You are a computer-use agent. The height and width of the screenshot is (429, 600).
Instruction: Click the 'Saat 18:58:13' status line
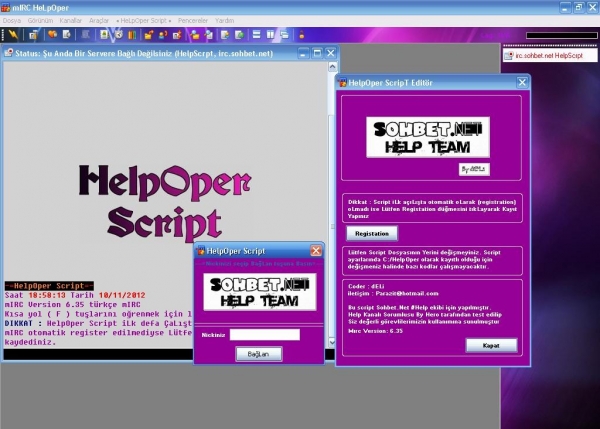pyautogui.click(x=75, y=295)
